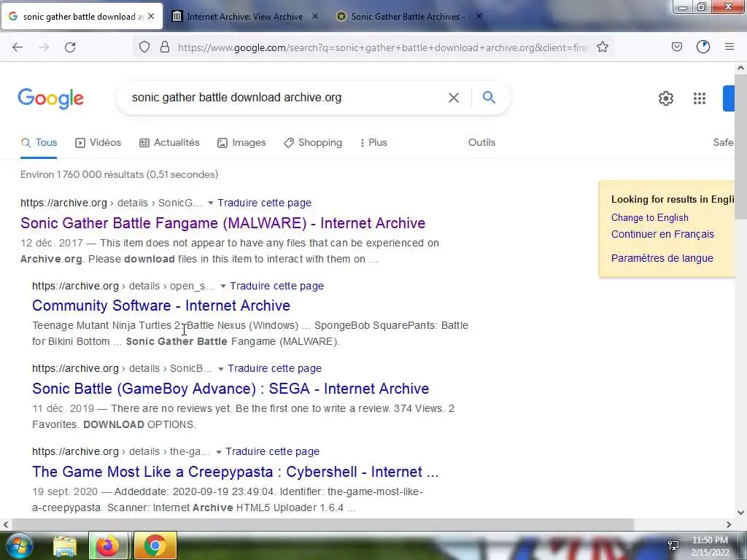Open The Game Most Like a Creepypasta result
747x560 pixels.
[236, 472]
